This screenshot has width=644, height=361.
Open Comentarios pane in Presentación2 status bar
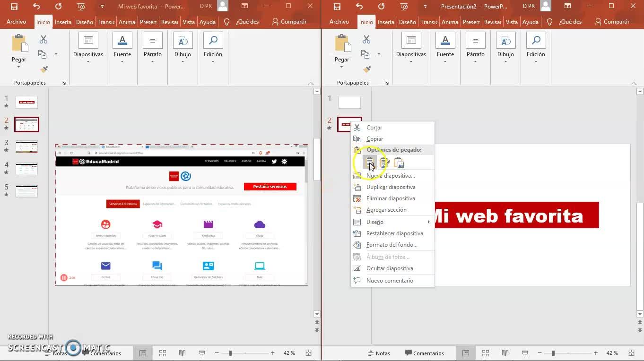click(425, 353)
